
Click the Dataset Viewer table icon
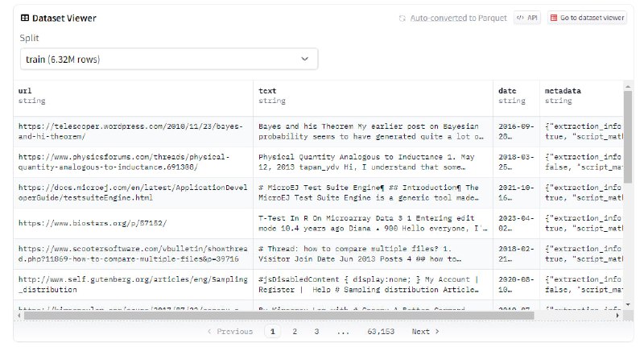(x=25, y=18)
